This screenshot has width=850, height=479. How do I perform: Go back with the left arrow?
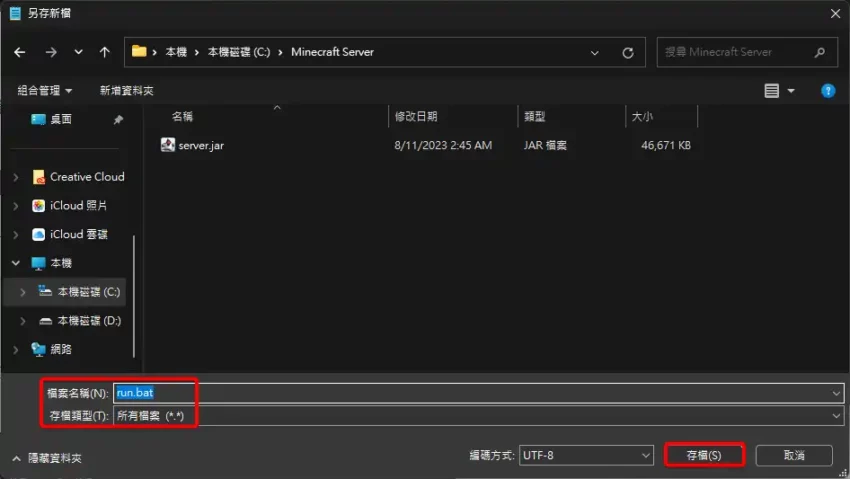[20, 52]
